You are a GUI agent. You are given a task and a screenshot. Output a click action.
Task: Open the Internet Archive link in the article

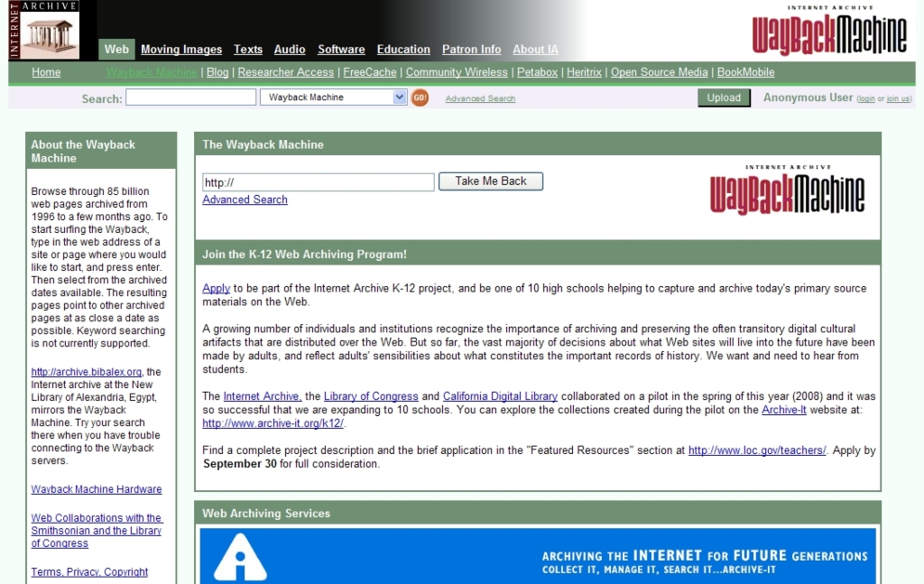click(263, 396)
